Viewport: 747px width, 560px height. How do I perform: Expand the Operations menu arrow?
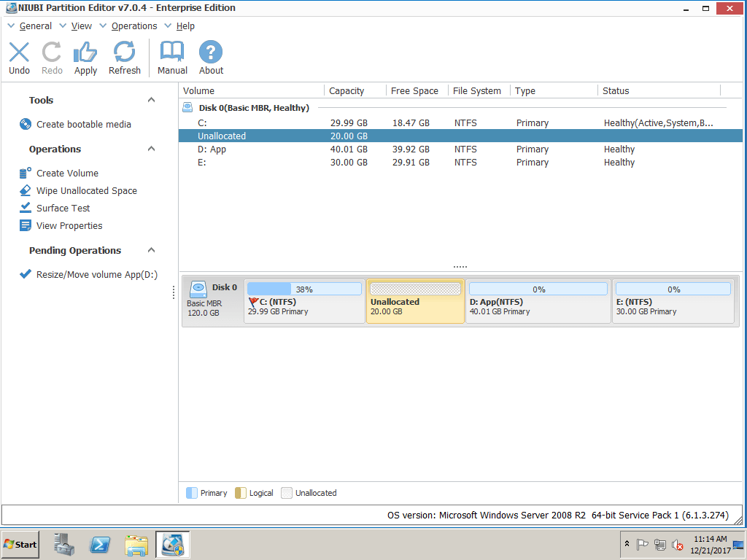(x=103, y=26)
